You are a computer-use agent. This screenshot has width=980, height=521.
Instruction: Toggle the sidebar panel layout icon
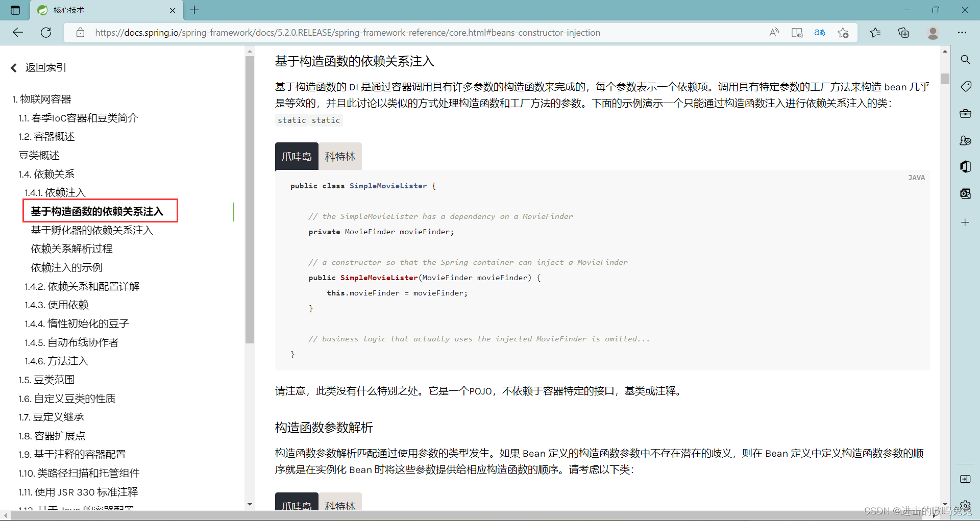click(965, 479)
